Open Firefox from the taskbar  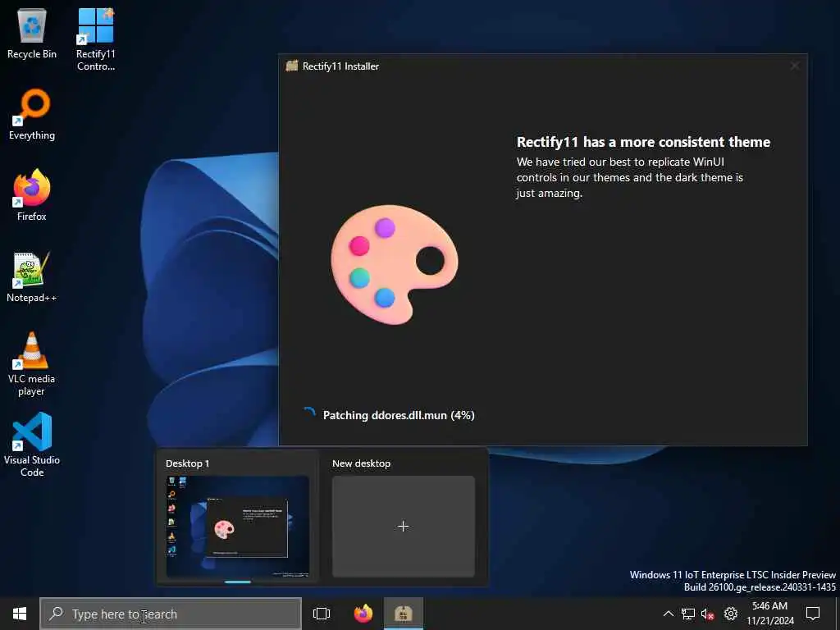[363, 614]
